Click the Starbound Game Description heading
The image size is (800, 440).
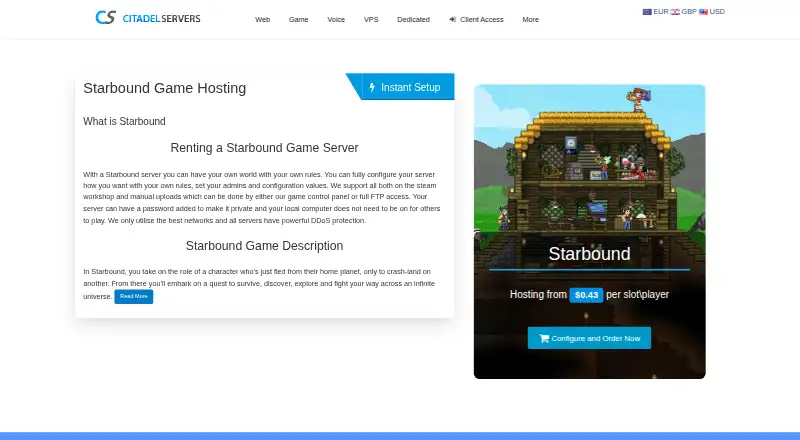point(264,246)
